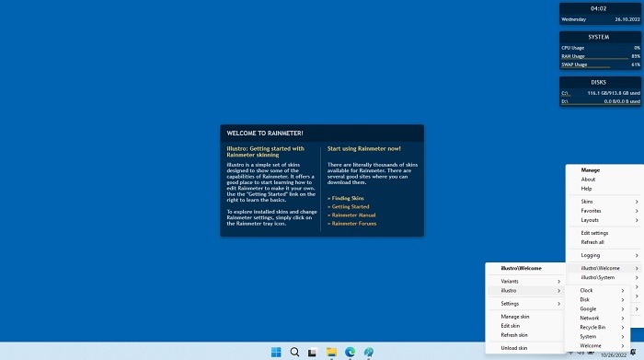Click the C:\ disk usage row
This screenshot has width=644, height=360.
point(601,93)
